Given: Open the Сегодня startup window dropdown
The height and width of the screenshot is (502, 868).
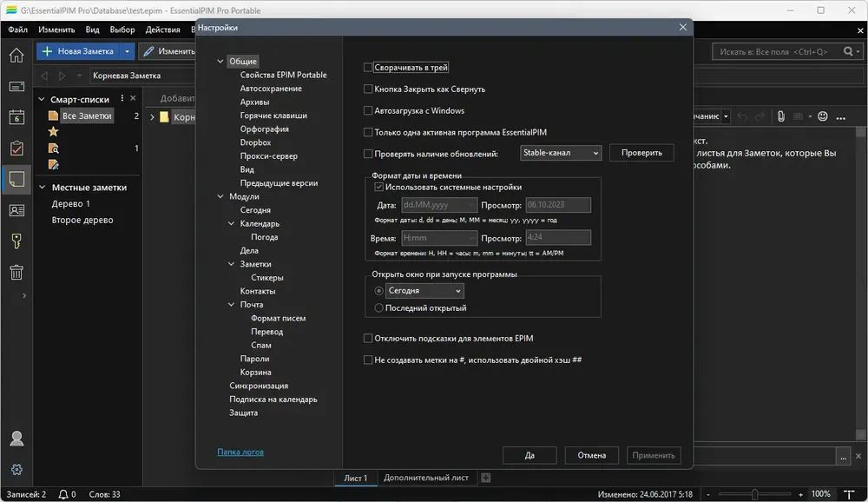Looking at the screenshot, I should (x=424, y=290).
